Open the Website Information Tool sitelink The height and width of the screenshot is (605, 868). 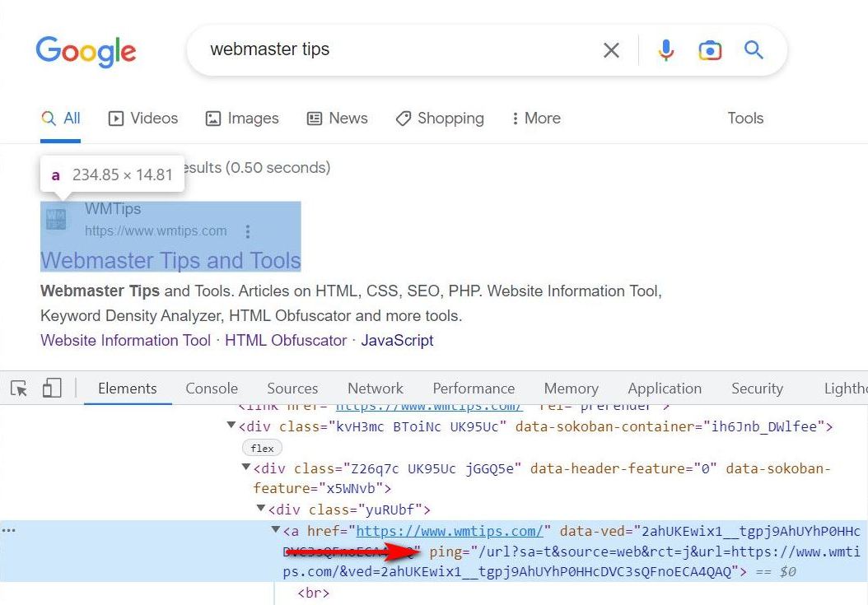(125, 341)
